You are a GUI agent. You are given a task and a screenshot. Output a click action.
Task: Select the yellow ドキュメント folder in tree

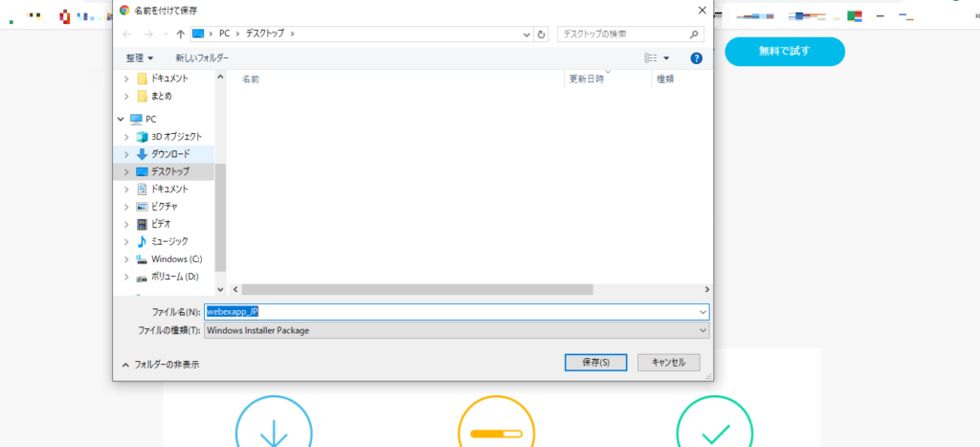click(x=169, y=78)
